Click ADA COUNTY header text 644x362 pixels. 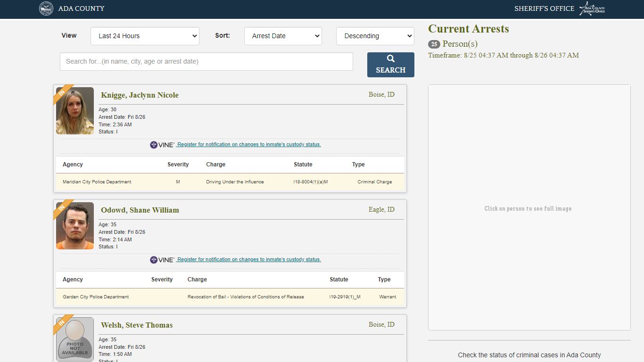82,8
